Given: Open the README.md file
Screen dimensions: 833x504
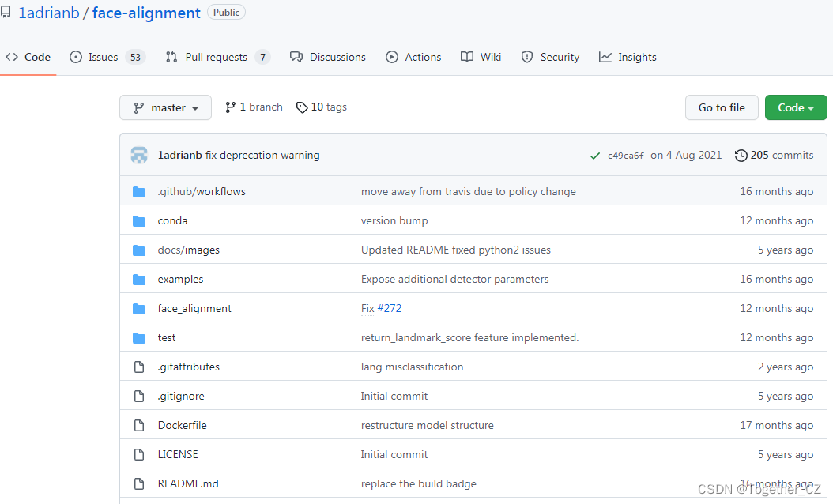Looking at the screenshot, I should [187, 483].
